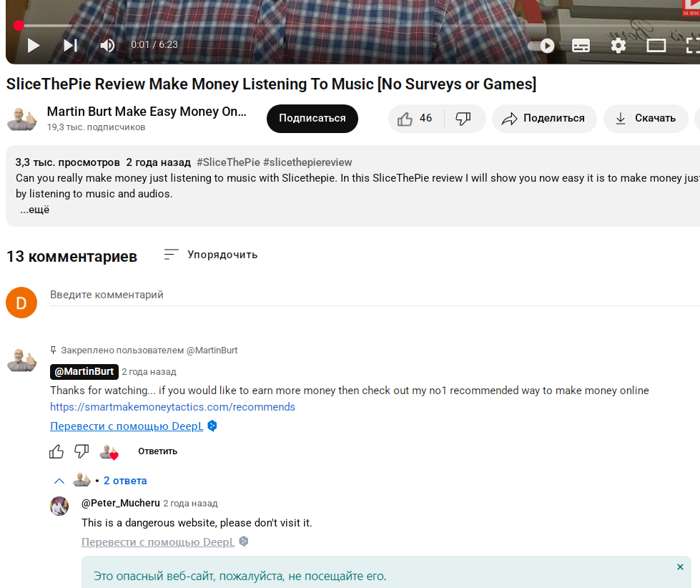Viewport: 700px width, 588px height.
Task: Click Ответить on pinned comment
Action: pos(157,451)
